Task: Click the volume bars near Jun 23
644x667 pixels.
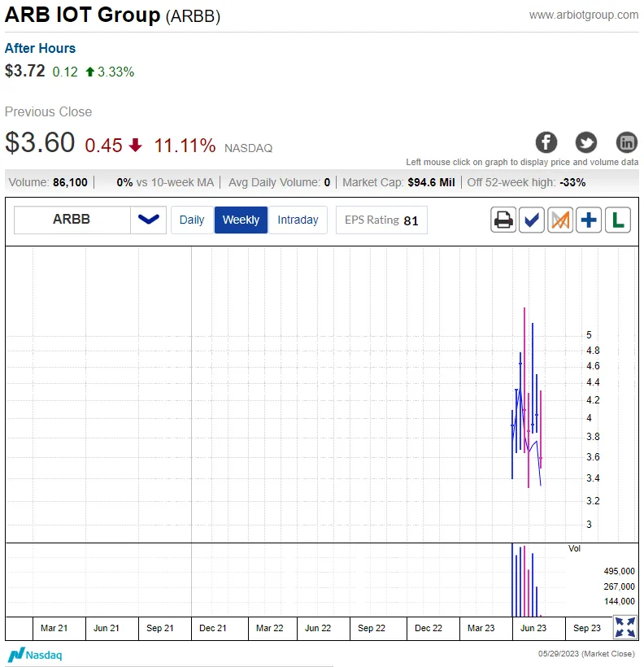Action: click(x=526, y=580)
